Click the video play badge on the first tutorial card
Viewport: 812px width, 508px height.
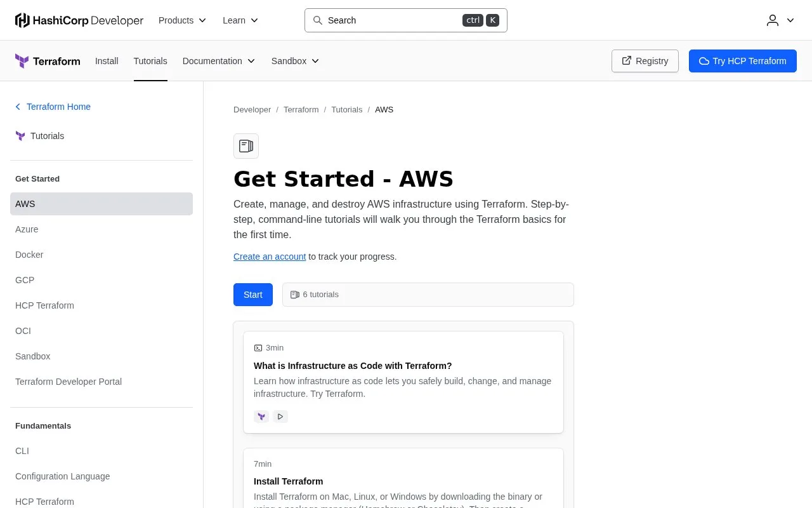[280, 417]
